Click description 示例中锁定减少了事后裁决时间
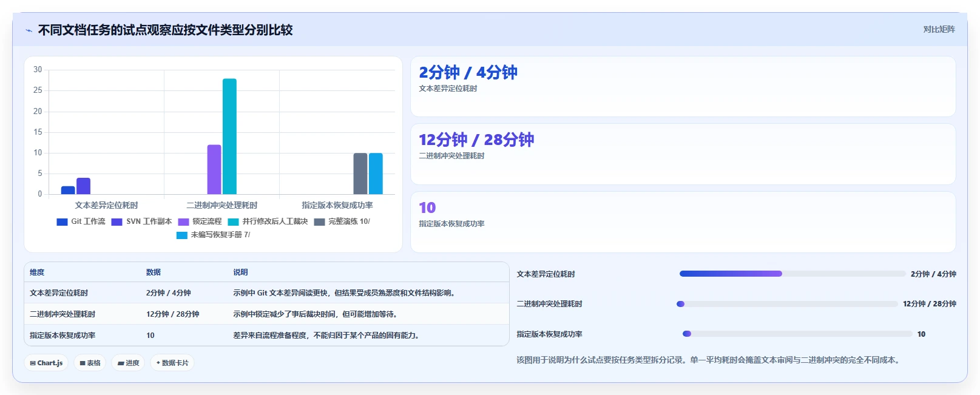This screenshot has height=395, width=980. [315, 314]
